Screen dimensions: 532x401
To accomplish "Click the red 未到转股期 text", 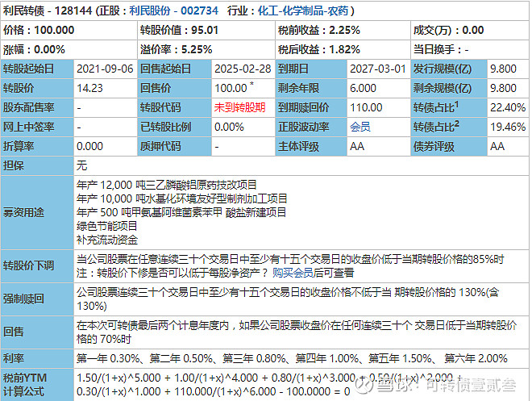I will 239,107.
